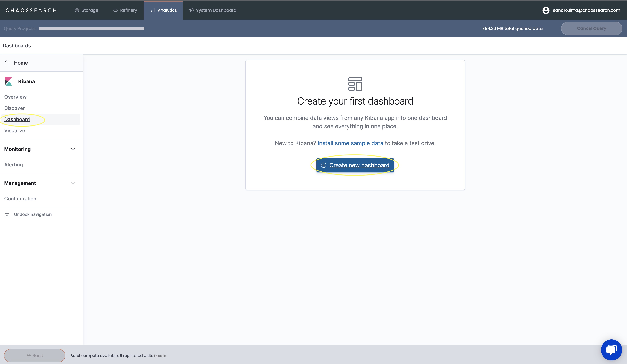This screenshot has width=627, height=364.
Task: Open Alerting under Monitoring
Action: [x=14, y=164]
